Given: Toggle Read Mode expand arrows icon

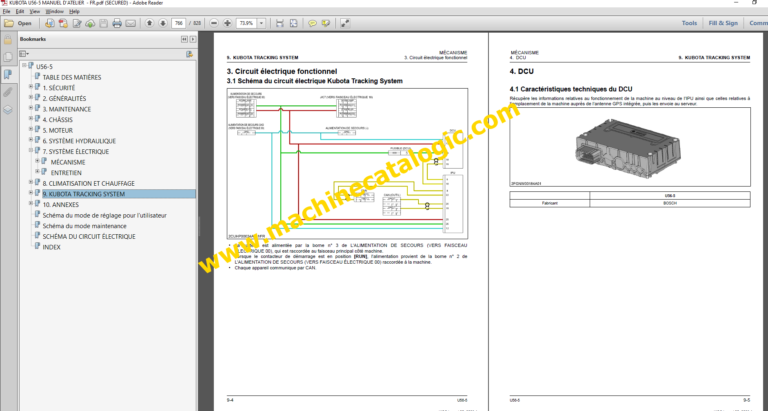Looking at the screenshot, I should (345, 23).
